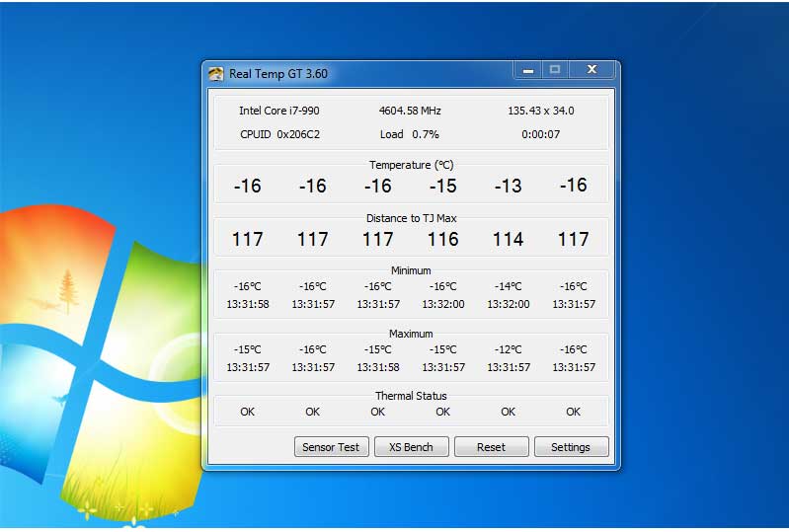Close the Real Temp GT window

pyautogui.click(x=592, y=70)
